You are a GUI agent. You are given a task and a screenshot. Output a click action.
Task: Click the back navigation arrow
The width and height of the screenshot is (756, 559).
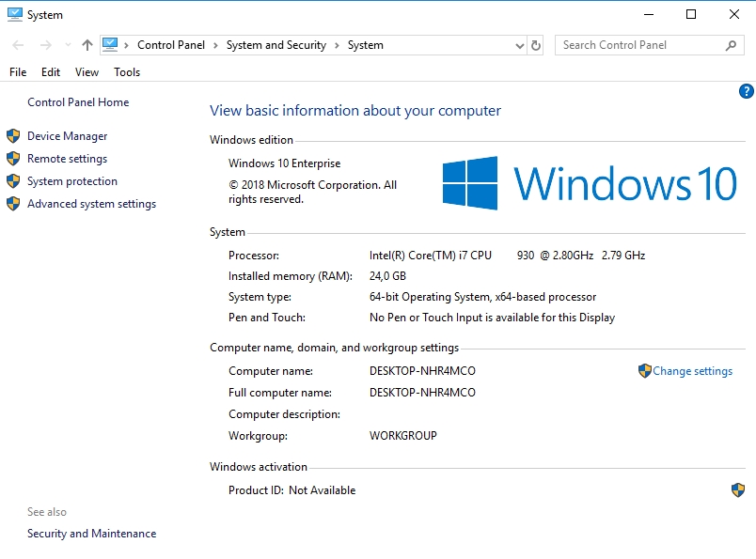[18, 45]
